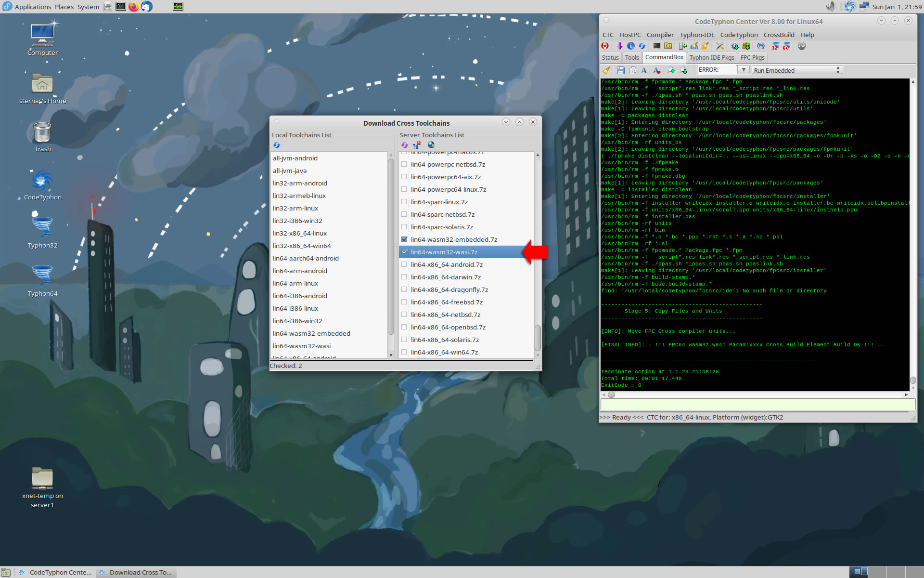Click the Typhon64 icon labeled 64 in toolbar
Image resolution: width=924 pixels, height=578 pixels.
click(786, 46)
